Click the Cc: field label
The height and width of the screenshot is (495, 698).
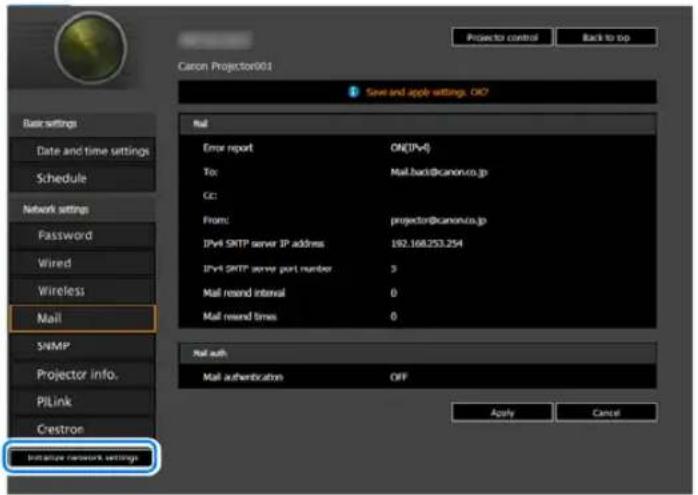[x=210, y=196]
